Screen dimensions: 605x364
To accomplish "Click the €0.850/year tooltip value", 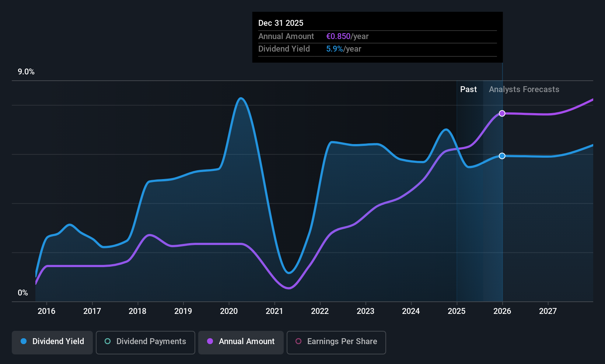I will point(347,36).
